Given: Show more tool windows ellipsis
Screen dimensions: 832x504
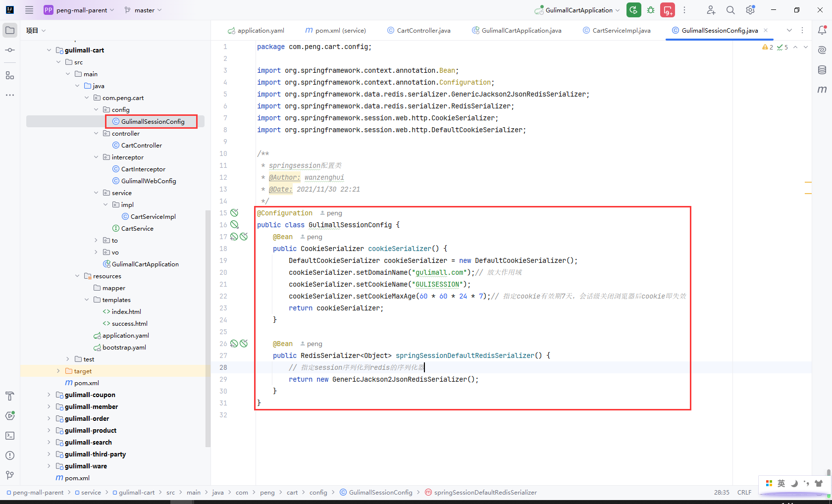Looking at the screenshot, I should 10,95.
